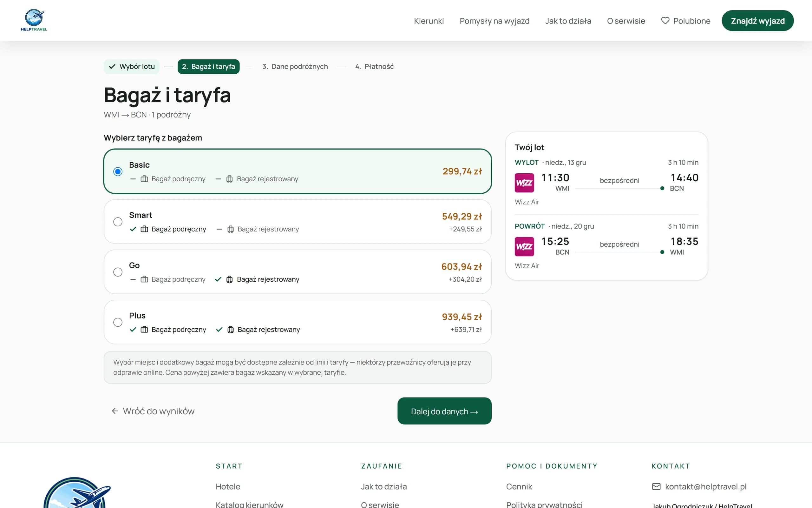
Task: Open Jak to działa footer link
Action: pos(384,486)
